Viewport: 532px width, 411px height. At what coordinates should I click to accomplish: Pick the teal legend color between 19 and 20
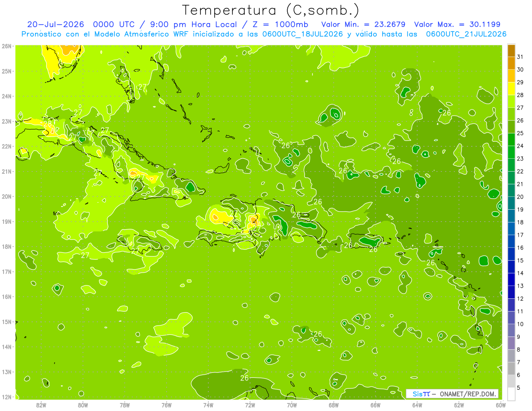point(511,203)
